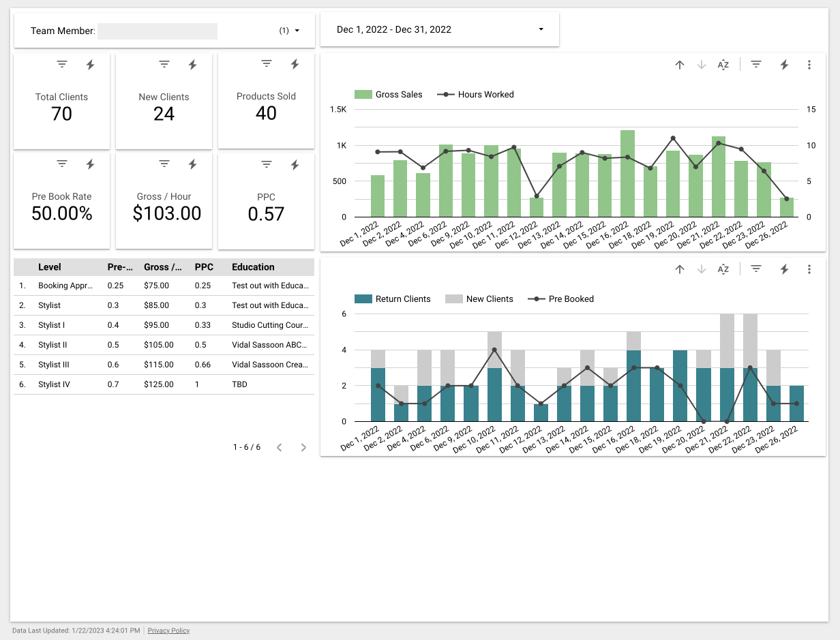Toggle Gross Sales legend series

(x=398, y=95)
